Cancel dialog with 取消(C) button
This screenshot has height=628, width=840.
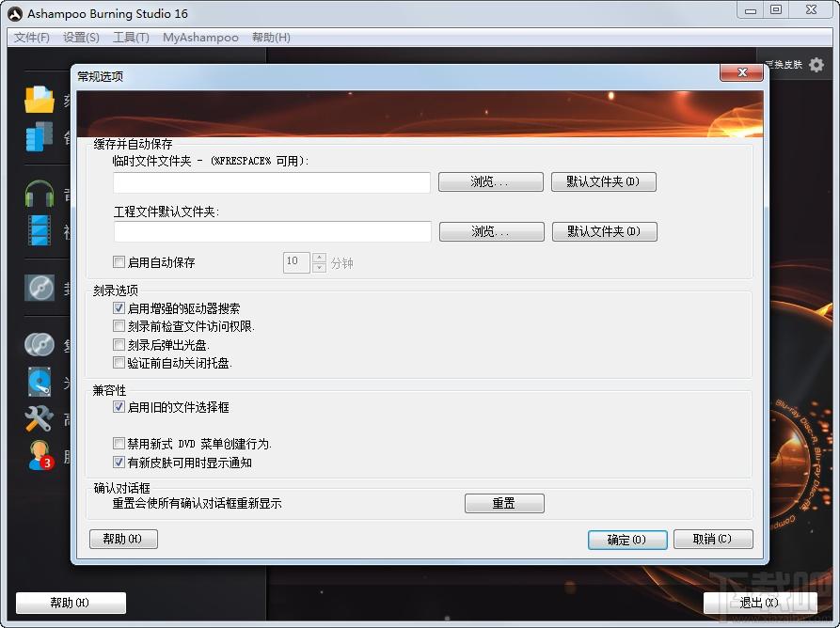713,539
